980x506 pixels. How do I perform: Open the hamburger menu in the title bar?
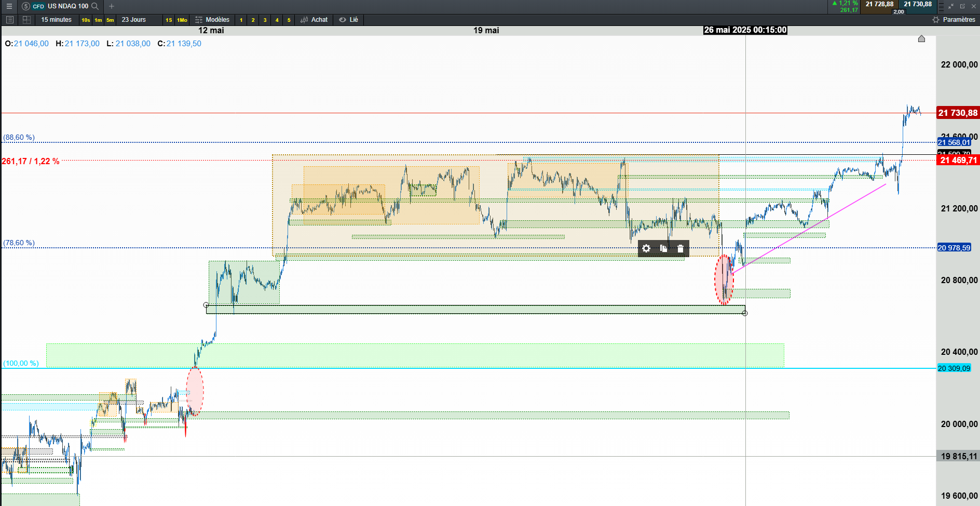pyautogui.click(x=9, y=6)
